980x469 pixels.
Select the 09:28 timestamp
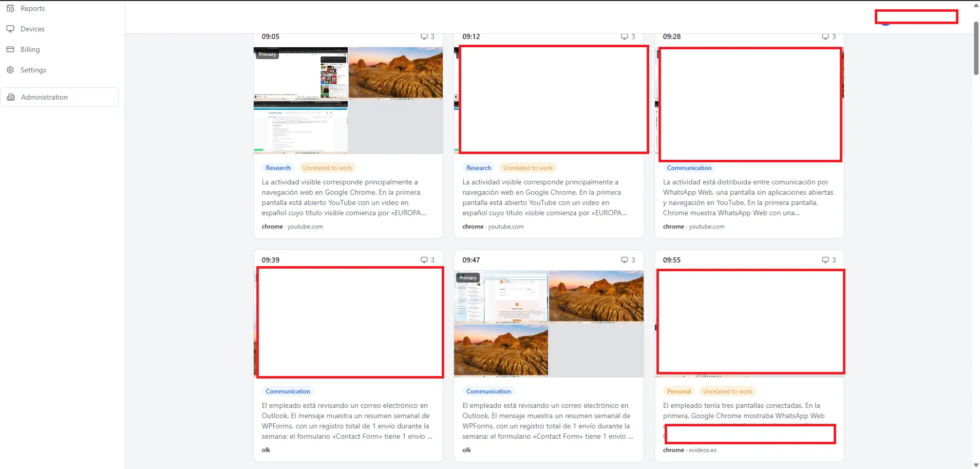pyautogui.click(x=672, y=36)
